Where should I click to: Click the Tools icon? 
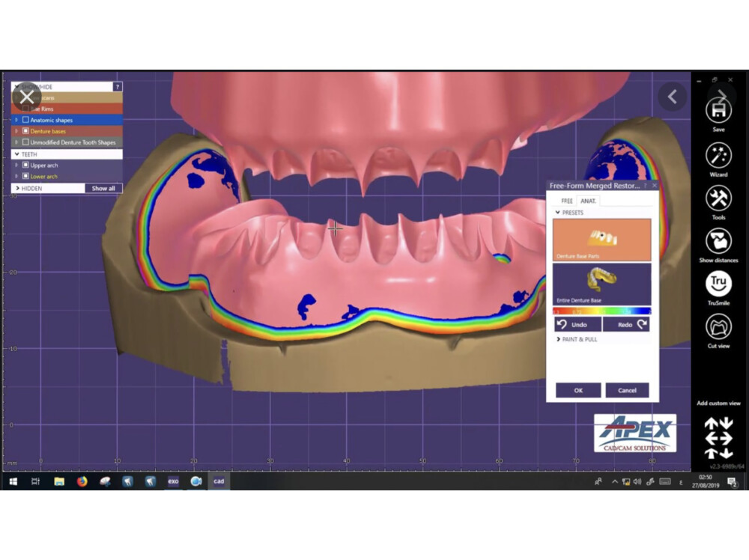point(718,199)
